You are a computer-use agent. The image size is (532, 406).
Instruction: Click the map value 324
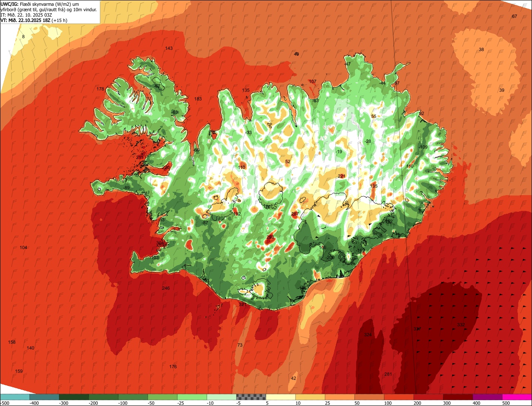tap(368, 335)
